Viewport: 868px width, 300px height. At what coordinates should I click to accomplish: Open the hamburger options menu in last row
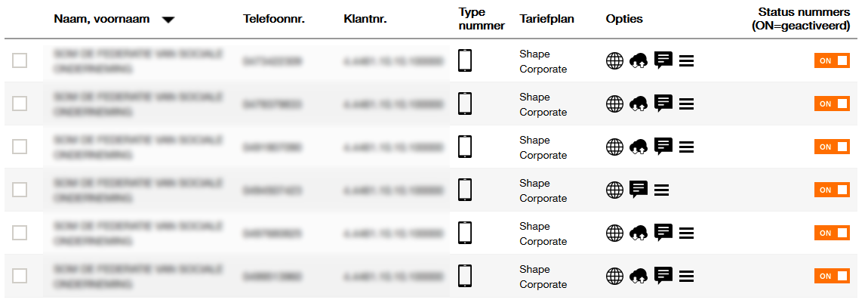[686, 276]
